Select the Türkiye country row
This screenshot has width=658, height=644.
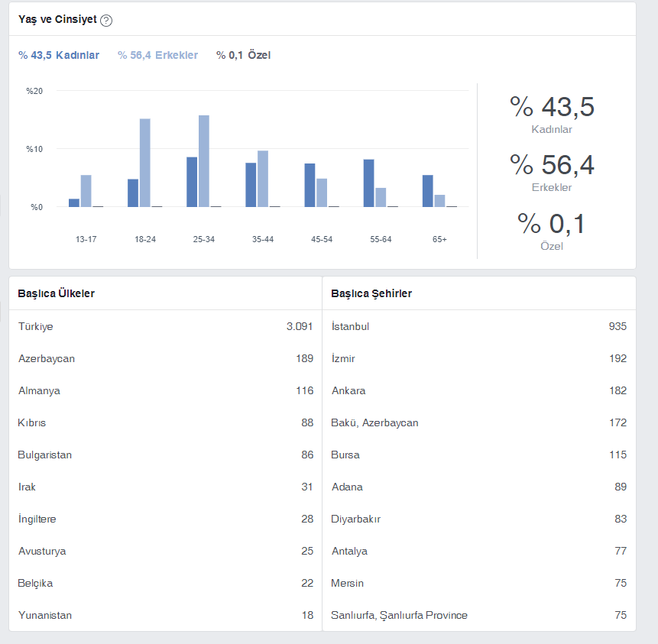click(x=165, y=326)
